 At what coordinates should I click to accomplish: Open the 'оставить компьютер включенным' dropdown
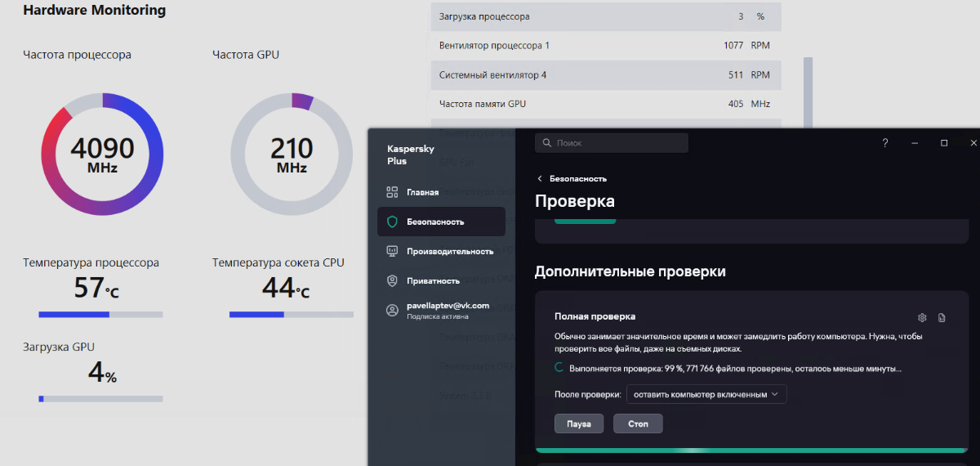pos(706,394)
